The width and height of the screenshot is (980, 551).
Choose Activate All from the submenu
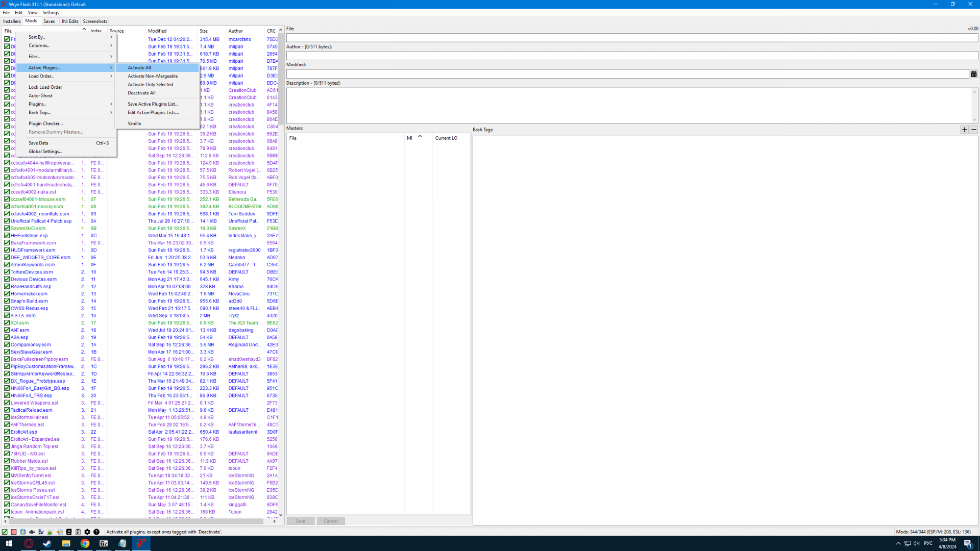[x=139, y=67]
